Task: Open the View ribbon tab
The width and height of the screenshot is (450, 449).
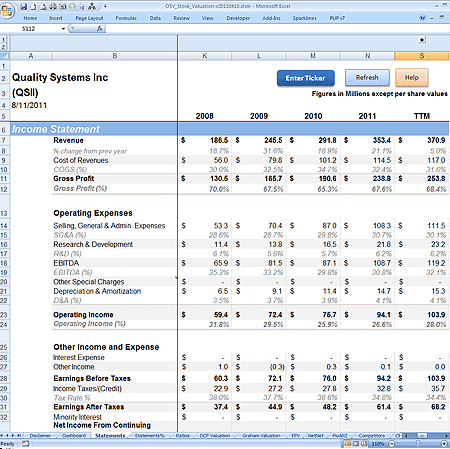Action: pos(207,18)
